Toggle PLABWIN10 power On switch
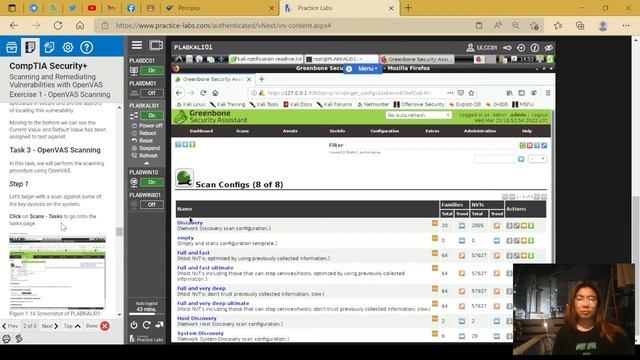The width and height of the screenshot is (640, 360). click(151, 182)
